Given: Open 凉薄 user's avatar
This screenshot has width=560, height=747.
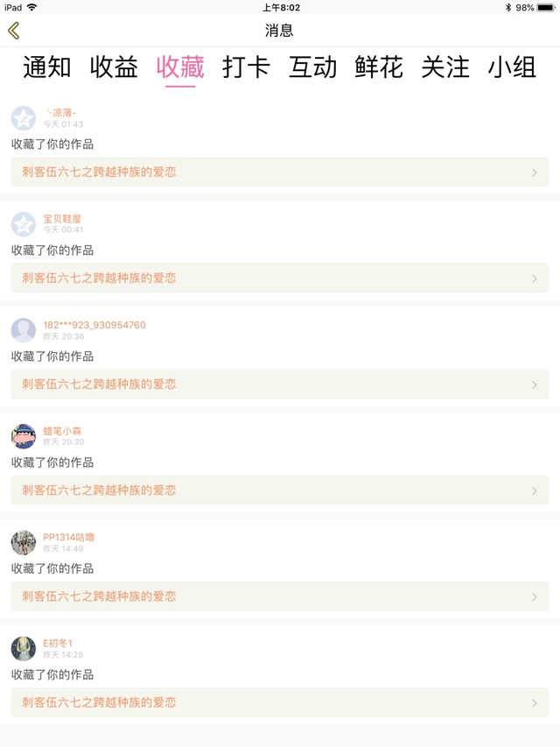Looking at the screenshot, I should tap(24, 118).
